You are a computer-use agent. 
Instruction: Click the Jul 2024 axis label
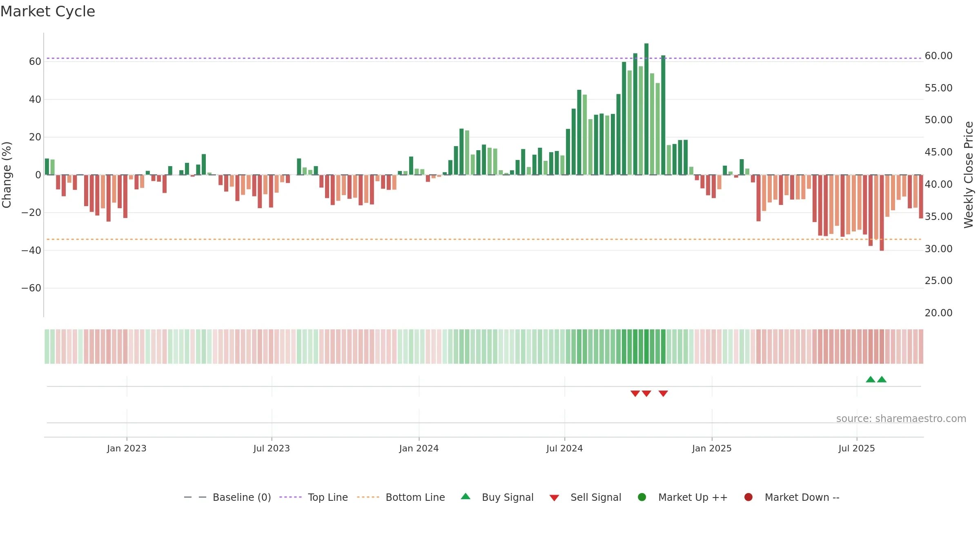point(565,449)
